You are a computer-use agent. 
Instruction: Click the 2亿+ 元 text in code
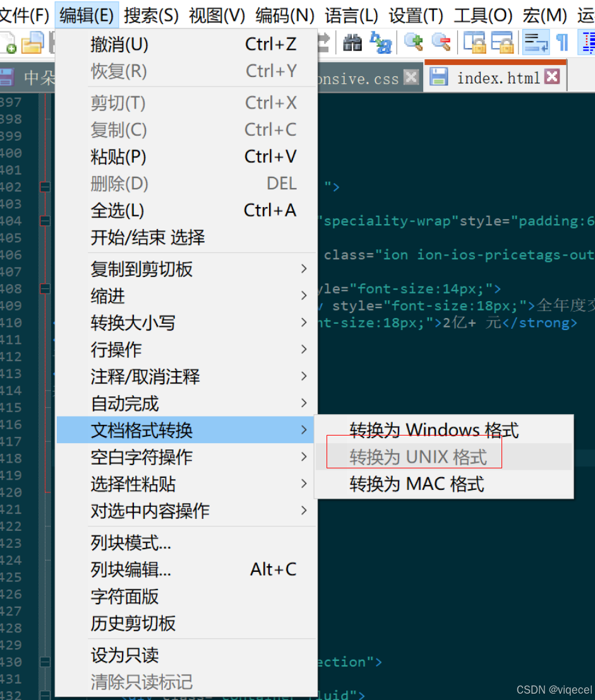tap(472, 323)
